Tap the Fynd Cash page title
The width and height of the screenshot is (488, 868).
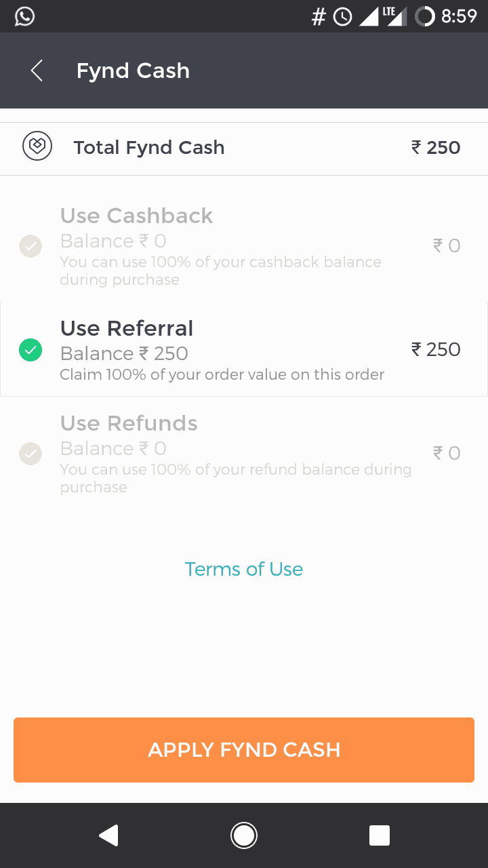click(133, 71)
